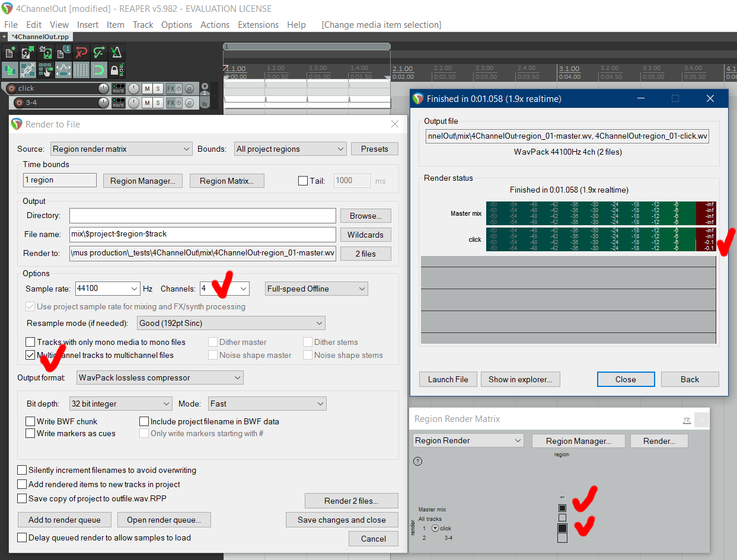Check Tracks with only mono media to mono files
This screenshot has height=560, width=737.
[30, 342]
